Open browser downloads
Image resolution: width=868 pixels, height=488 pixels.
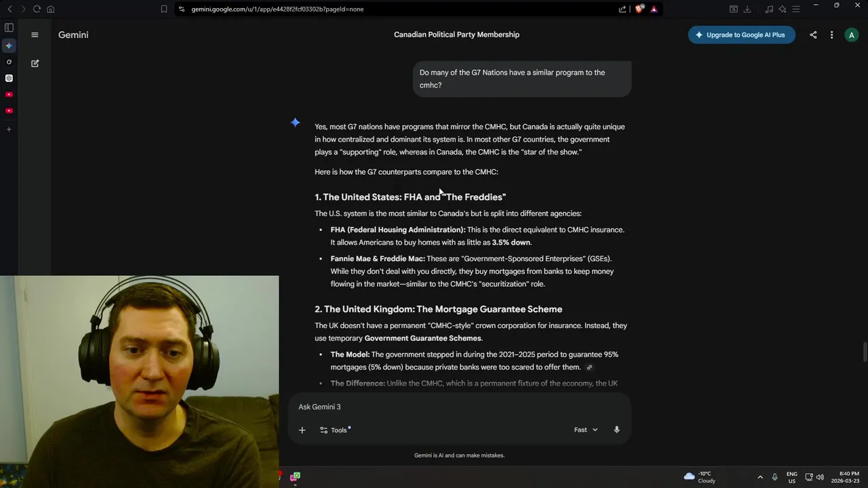click(747, 9)
